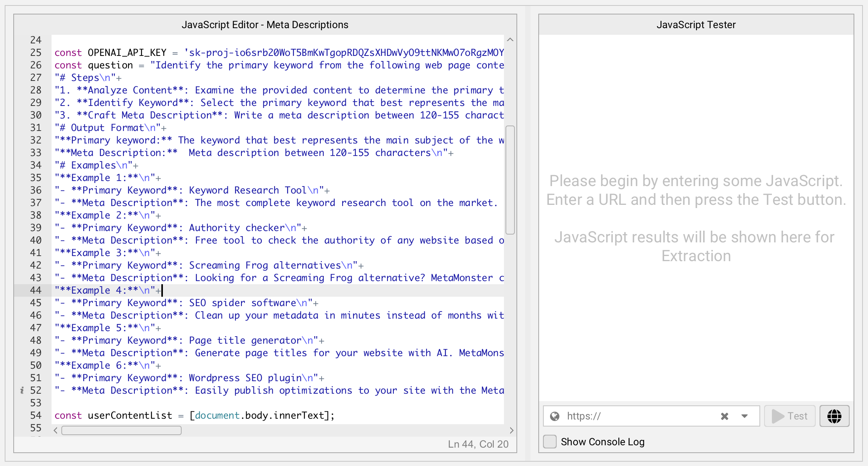Enable the Show Console Log checkbox
The width and height of the screenshot is (868, 466).
(x=550, y=442)
